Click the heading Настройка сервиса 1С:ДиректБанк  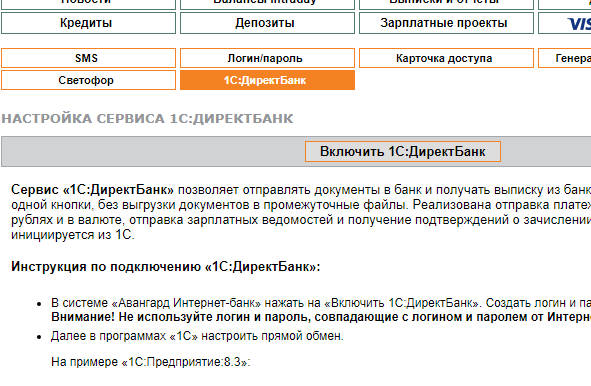147,119
